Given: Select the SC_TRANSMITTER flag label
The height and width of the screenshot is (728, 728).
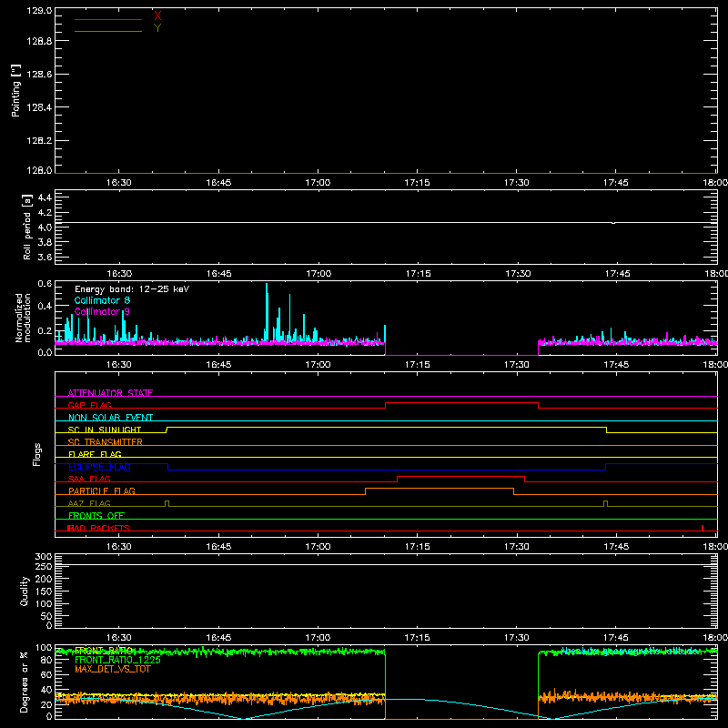Looking at the screenshot, I should 106,442.
